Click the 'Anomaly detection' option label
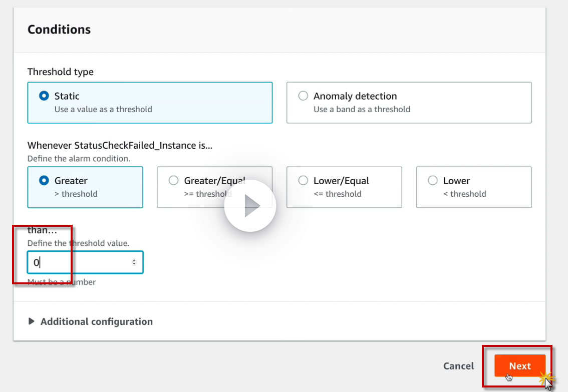The width and height of the screenshot is (568, 392). (x=355, y=96)
